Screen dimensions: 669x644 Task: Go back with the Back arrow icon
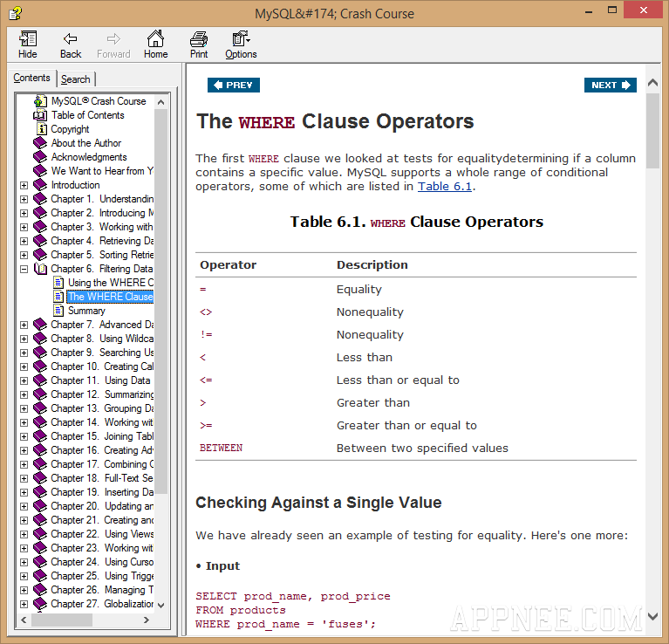[71, 39]
